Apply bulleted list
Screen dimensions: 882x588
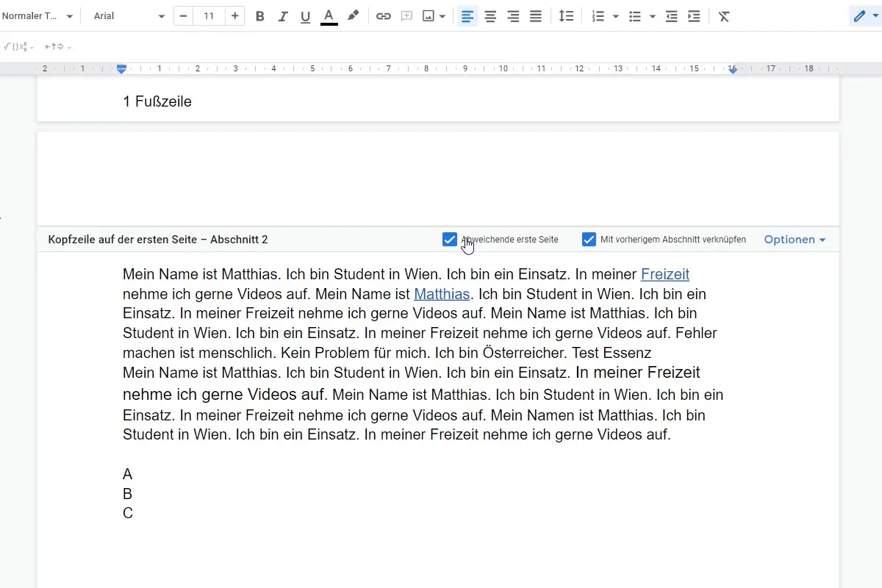pyautogui.click(x=635, y=16)
